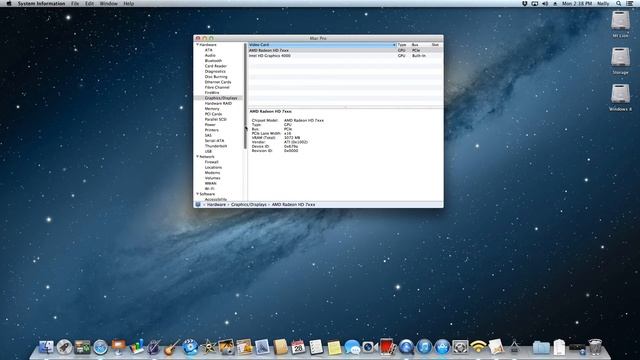This screenshot has width=640, height=360.
Task: Select Graphics/Displays in the sidebar
Action: point(221,98)
